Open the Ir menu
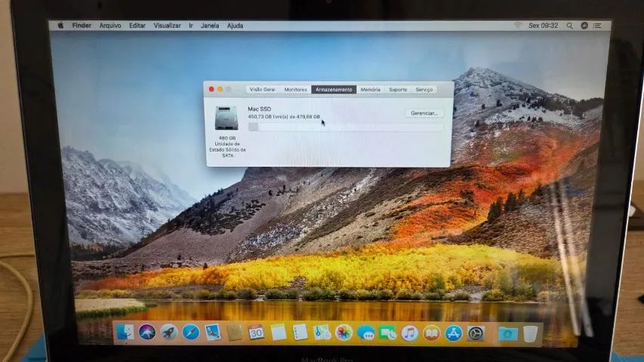 (x=191, y=26)
